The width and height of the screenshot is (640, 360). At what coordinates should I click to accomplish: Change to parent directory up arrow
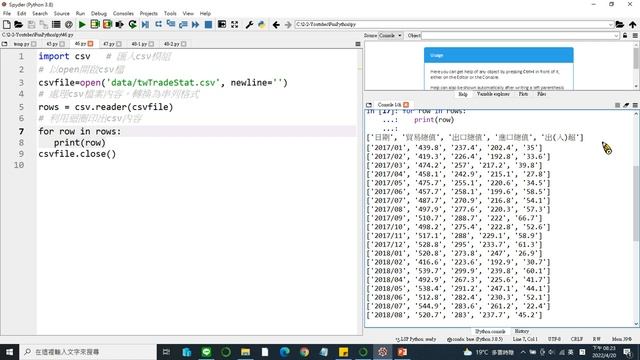pyautogui.click(x=632, y=24)
